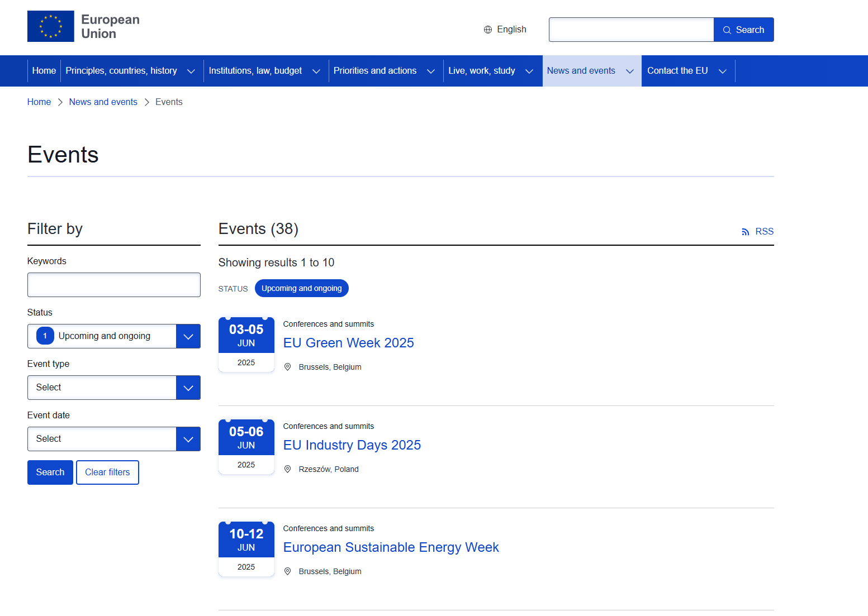Expand Contact the EU menu chevron

tap(723, 71)
